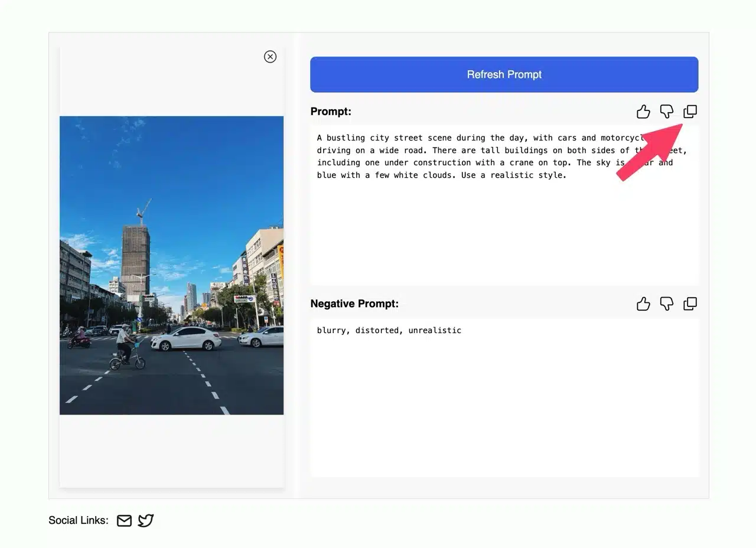Image resolution: width=756 pixels, height=548 pixels.
Task: Click the 'Prompt:' heading label
Action: (331, 112)
